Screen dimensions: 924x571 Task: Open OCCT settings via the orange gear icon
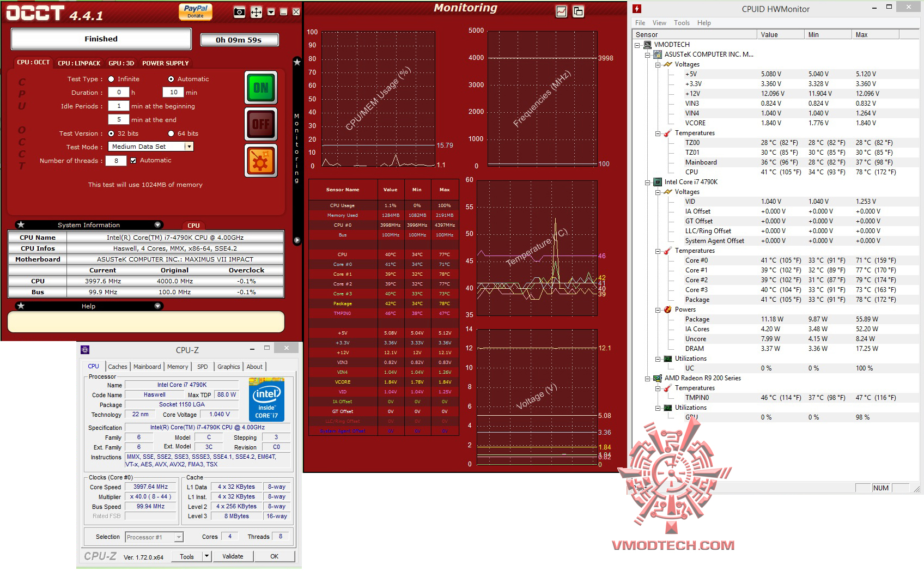261,160
